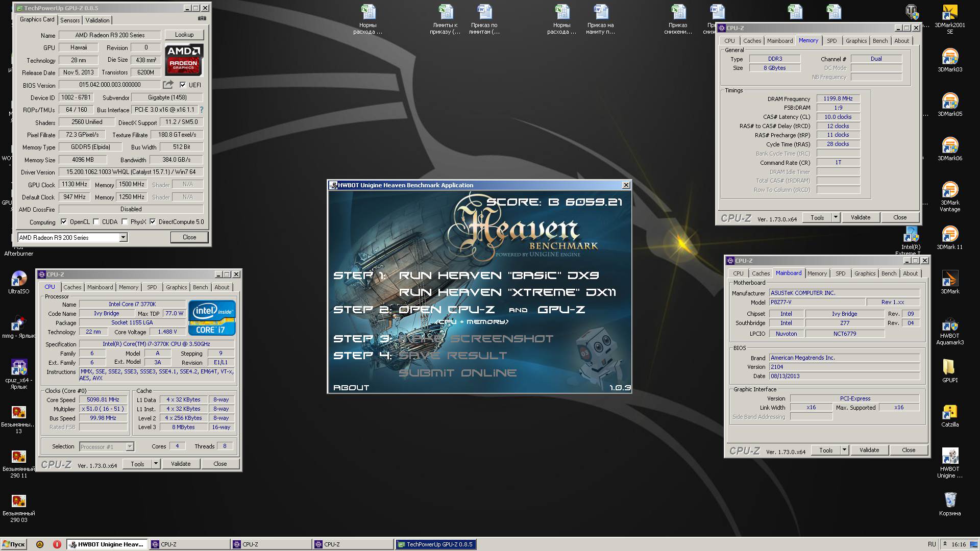
Task: Switch to the Sensors tab in GPU-Z
Action: click(70, 20)
